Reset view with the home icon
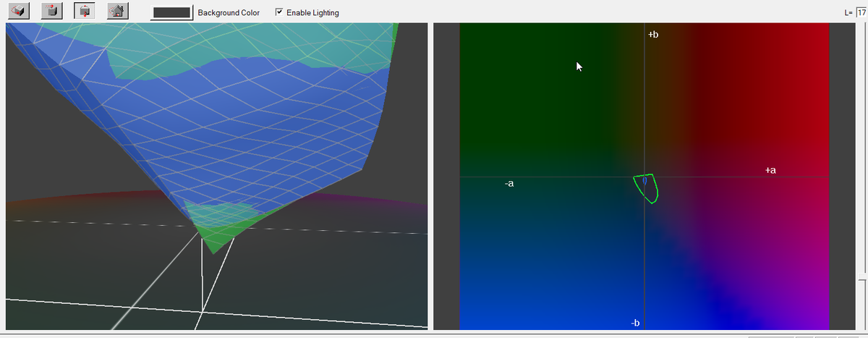Image resolution: width=868 pixels, height=338 pixels. (117, 12)
